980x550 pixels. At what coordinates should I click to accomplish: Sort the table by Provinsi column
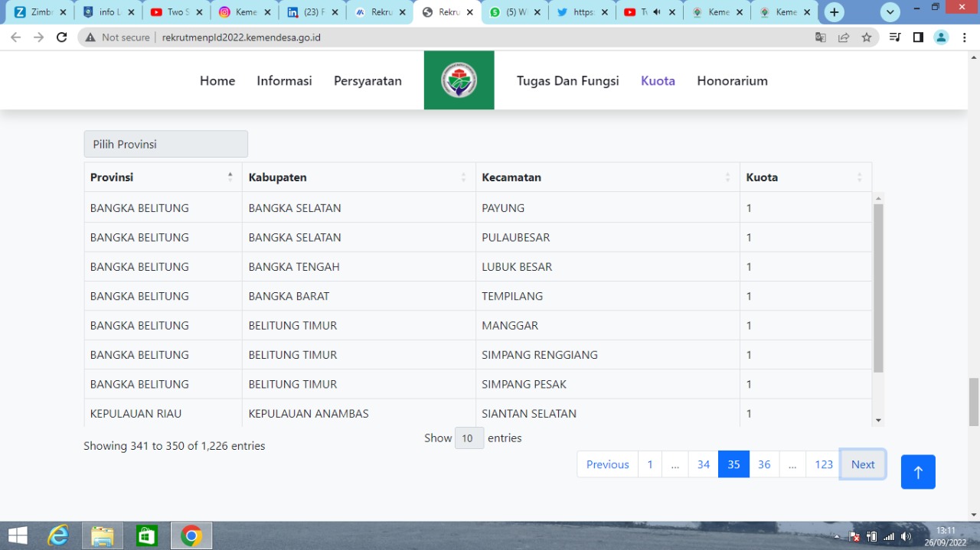tap(162, 177)
